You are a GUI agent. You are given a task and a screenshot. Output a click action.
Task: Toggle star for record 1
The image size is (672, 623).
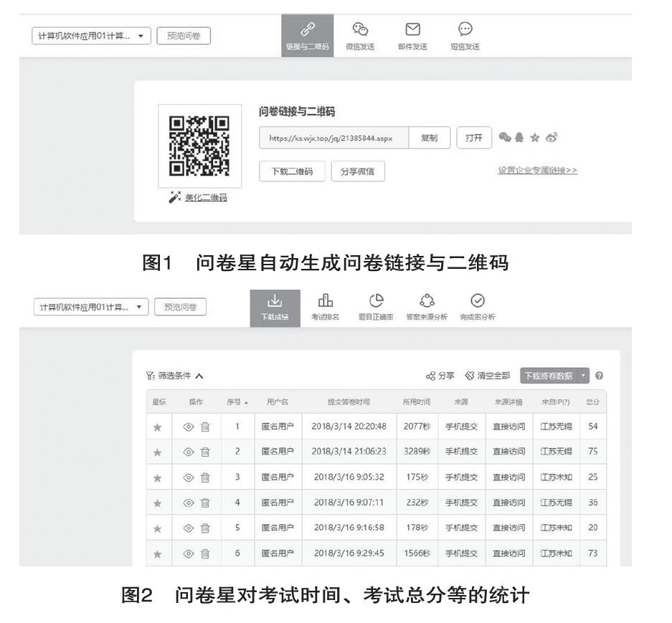158,427
